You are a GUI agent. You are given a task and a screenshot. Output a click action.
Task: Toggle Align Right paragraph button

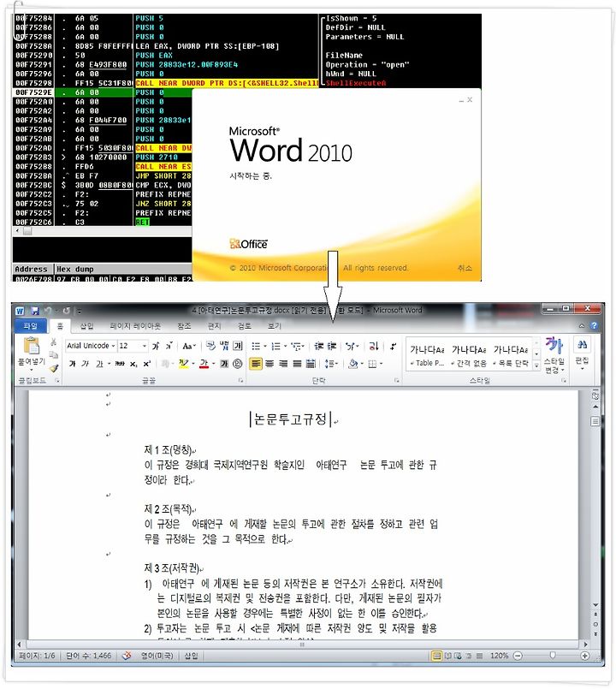tap(284, 364)
